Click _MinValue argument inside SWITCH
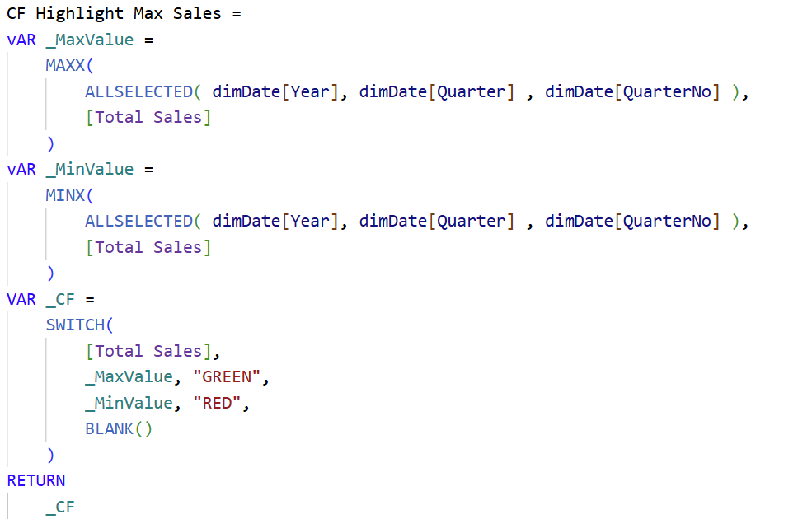 tap(129, 403)
